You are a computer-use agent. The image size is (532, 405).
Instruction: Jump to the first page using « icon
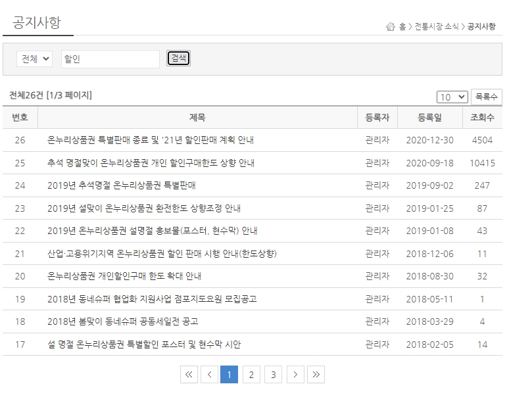click(189, 374)
